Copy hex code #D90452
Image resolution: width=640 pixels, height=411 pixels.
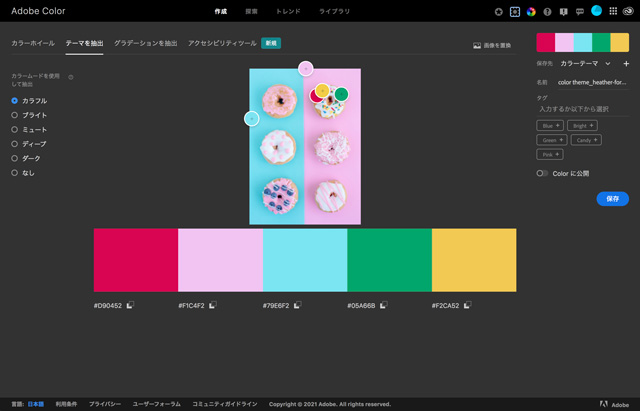130,305
